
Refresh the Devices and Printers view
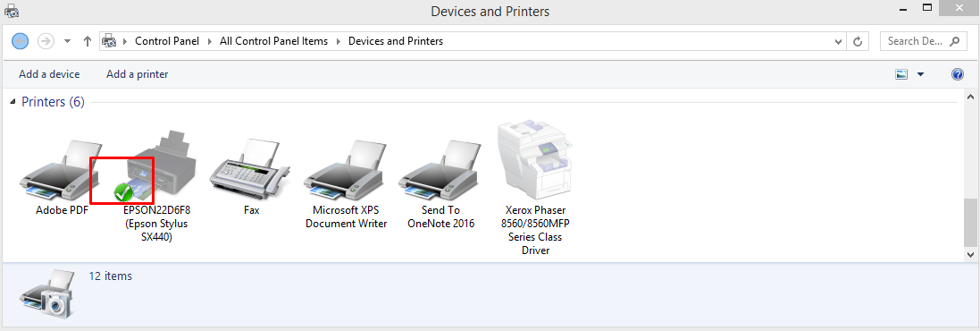[858, 42]
